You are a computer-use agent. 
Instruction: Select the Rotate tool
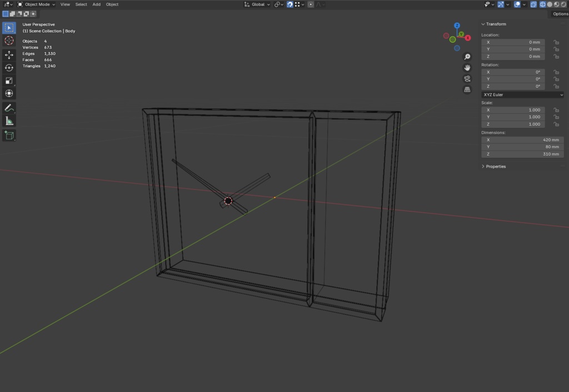[9, 68]
